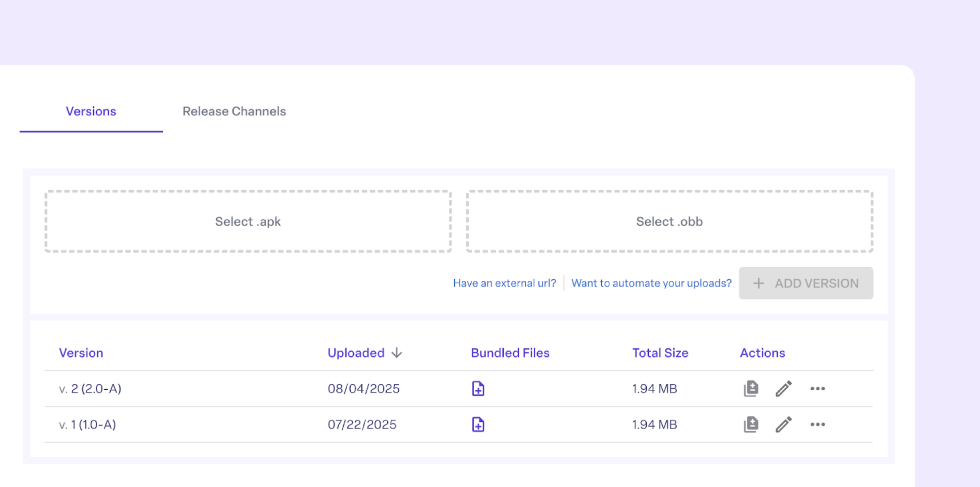Viewport: 980px width, 487px height.
Task: Open 'Want to automate your uploads?' link
Action: tap(651, 283)
